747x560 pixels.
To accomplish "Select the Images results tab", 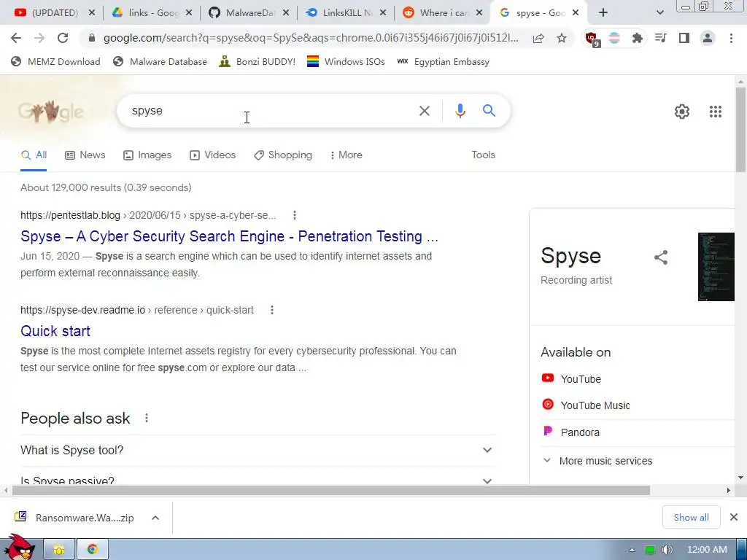I will coord(147,155).
